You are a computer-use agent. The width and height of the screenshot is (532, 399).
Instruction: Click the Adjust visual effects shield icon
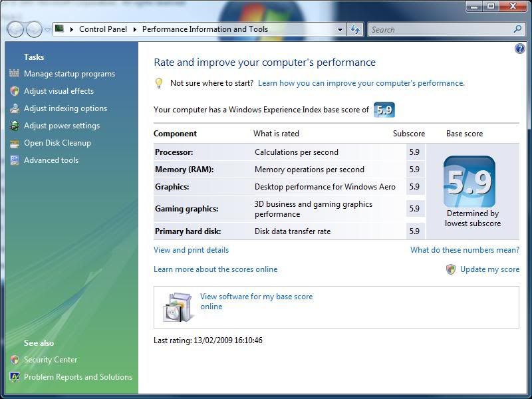point(15,91)
